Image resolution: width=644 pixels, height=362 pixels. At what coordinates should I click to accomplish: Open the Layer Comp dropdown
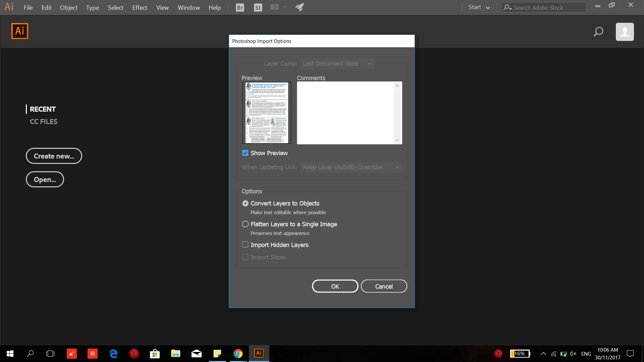(337, 64)
